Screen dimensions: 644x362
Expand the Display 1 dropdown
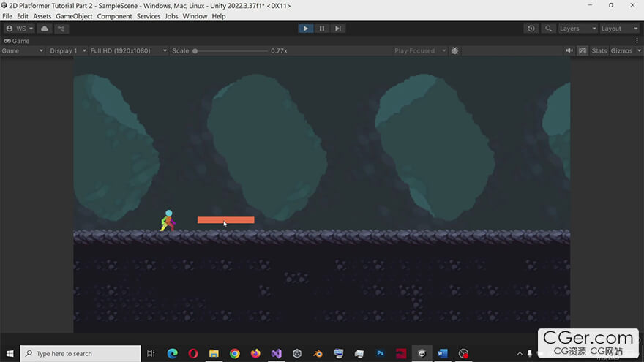[x=67, y=51]
